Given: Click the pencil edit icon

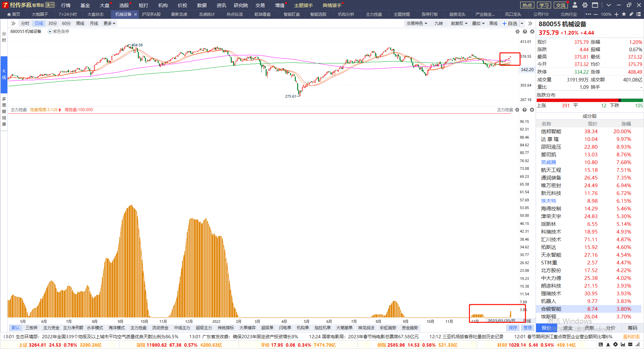Looking at the screenshot, I should [x=631, y=14].
